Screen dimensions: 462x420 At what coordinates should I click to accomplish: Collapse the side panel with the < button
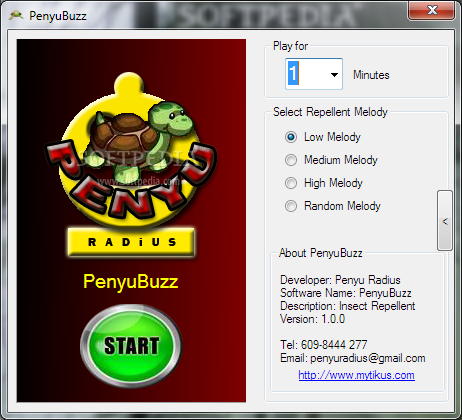coord(445,221)
